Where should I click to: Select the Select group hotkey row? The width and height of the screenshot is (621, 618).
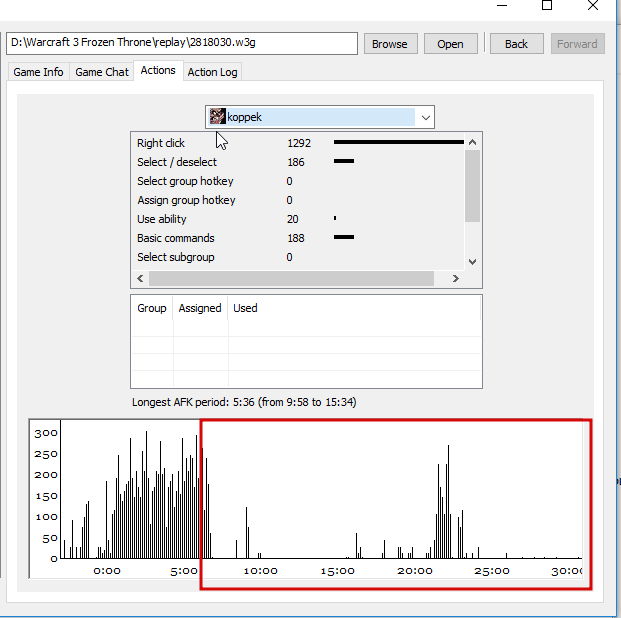[x=297, y=181]
